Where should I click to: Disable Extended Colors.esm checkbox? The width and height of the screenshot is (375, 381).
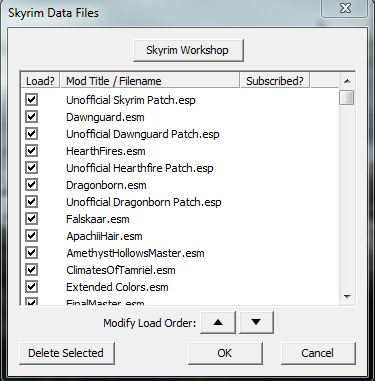point(31,286)
